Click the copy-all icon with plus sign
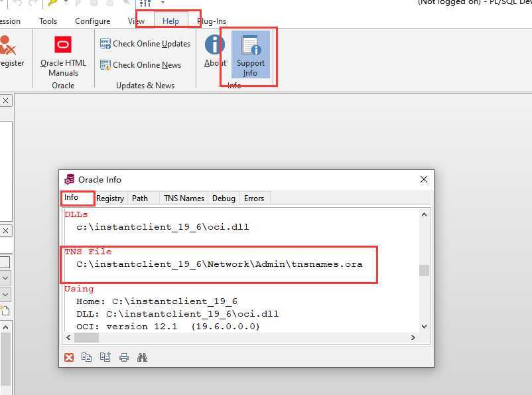Viewport: 532px width, 395px height. click(x=105, y=357)
